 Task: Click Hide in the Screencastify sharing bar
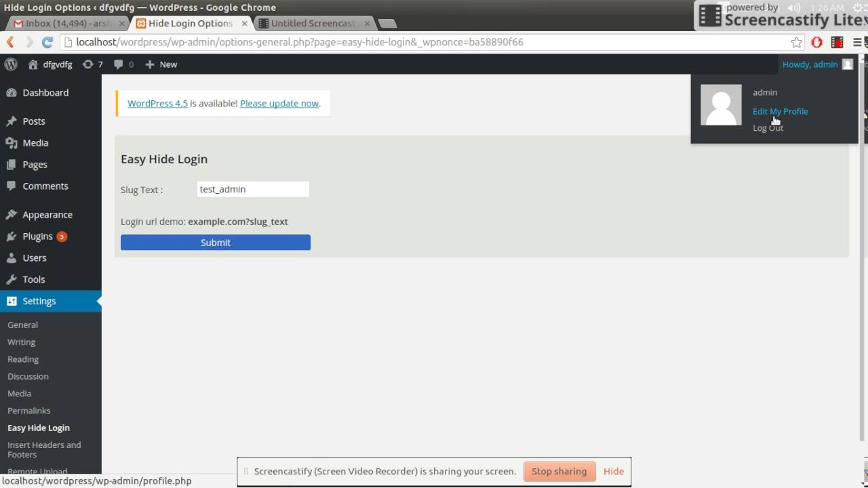[614, 471]
